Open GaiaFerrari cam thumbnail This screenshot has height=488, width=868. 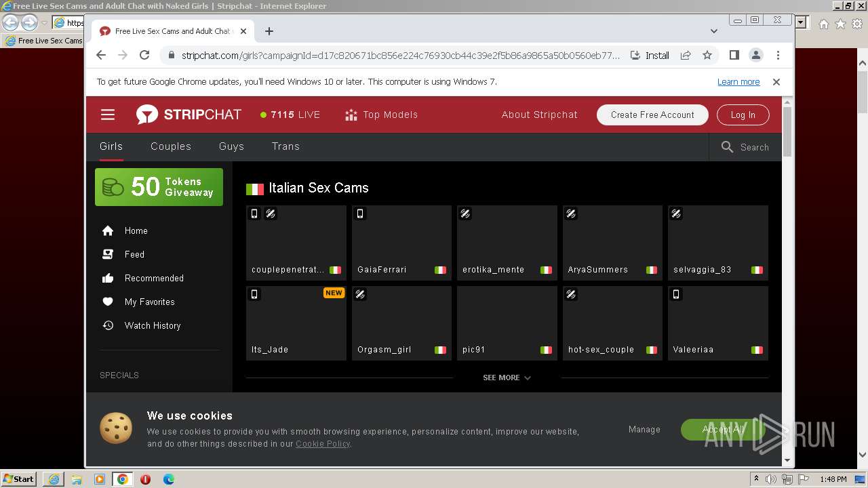(x=401, y=243)
